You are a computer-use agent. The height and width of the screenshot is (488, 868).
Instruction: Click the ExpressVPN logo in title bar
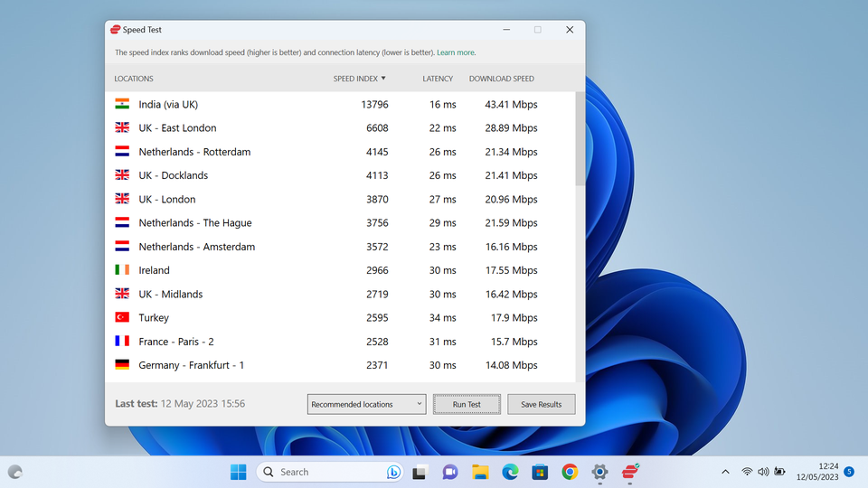tap(115, 29)
